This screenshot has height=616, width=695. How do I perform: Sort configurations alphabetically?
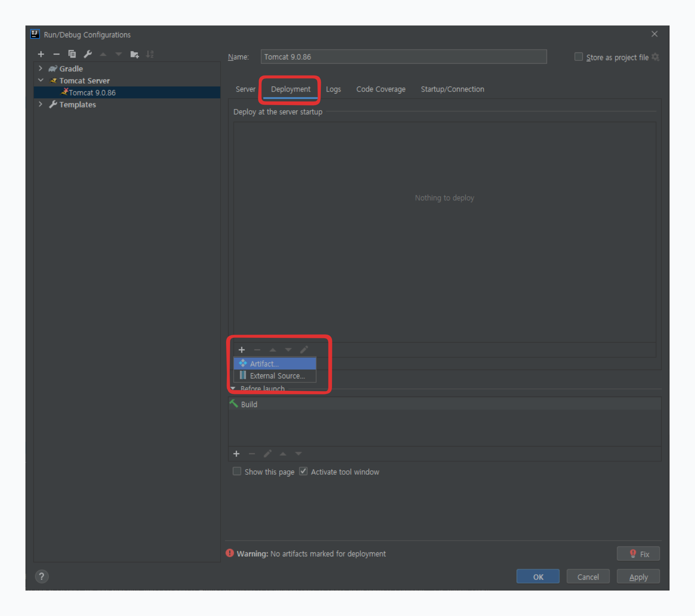pos(150,54)
